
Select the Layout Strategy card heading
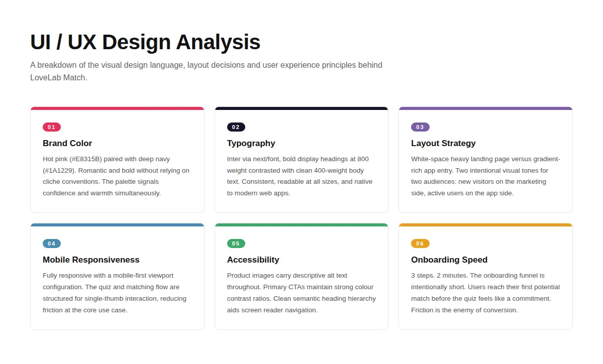coord(443,143)
